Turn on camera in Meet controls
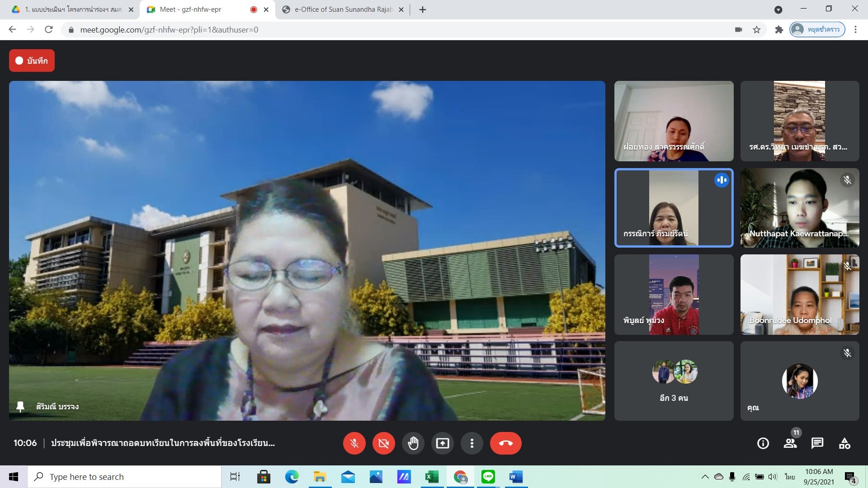868x488 pixels. point(383,443)
